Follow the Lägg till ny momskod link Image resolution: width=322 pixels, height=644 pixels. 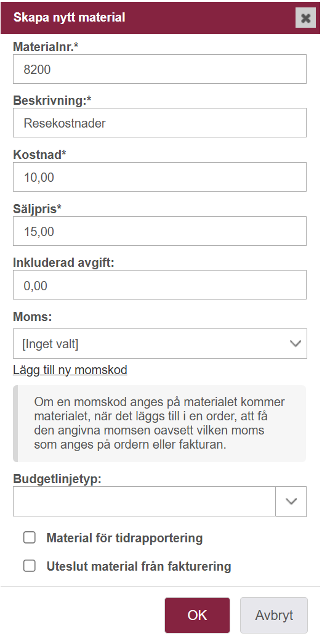click(x=70, y=370)
